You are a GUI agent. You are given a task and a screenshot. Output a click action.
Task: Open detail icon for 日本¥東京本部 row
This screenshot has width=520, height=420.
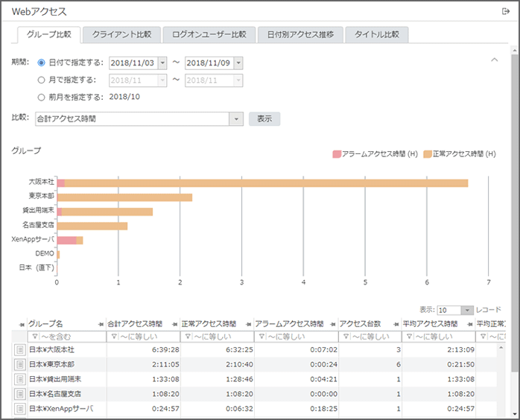pyautogui.click(x=20, y=365)
